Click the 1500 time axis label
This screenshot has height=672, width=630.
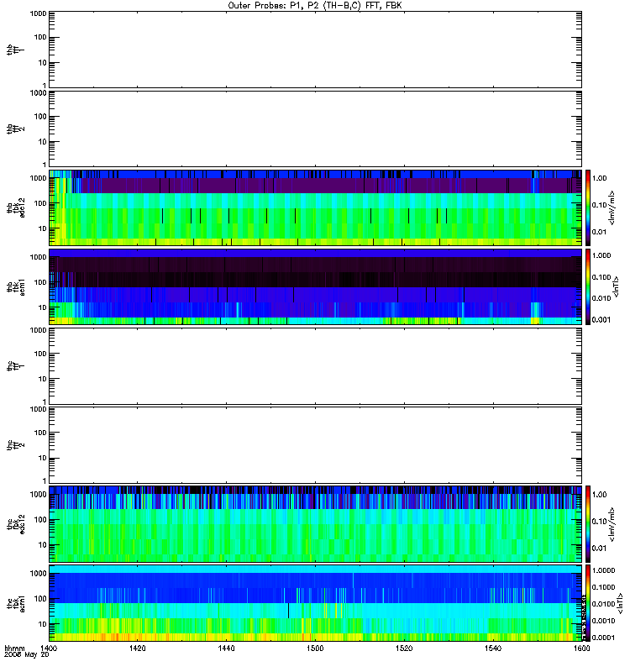tap(316, 648)
